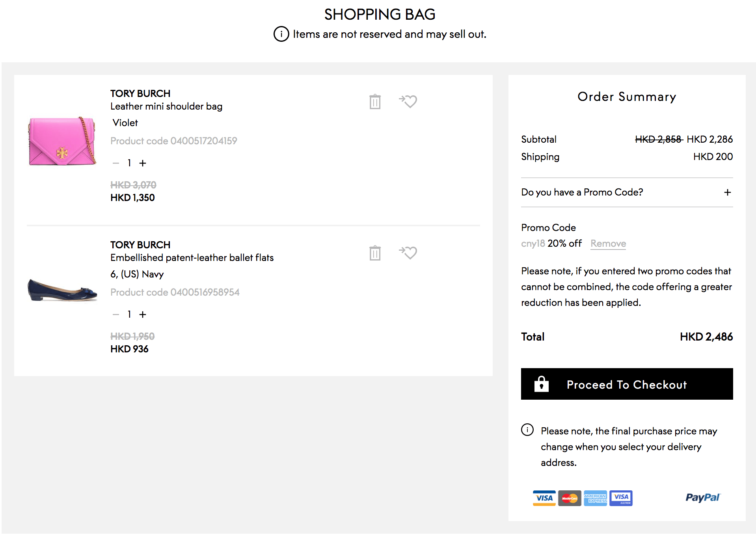Click the Shipping 'HKD 200' amount
Image resolution: width=756 pixels, height=540 pixels.
point(713,157)
